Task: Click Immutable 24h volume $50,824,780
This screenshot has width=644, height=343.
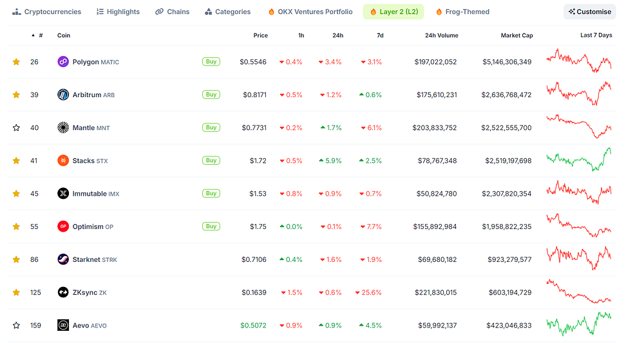Action: tap(437, 194)
